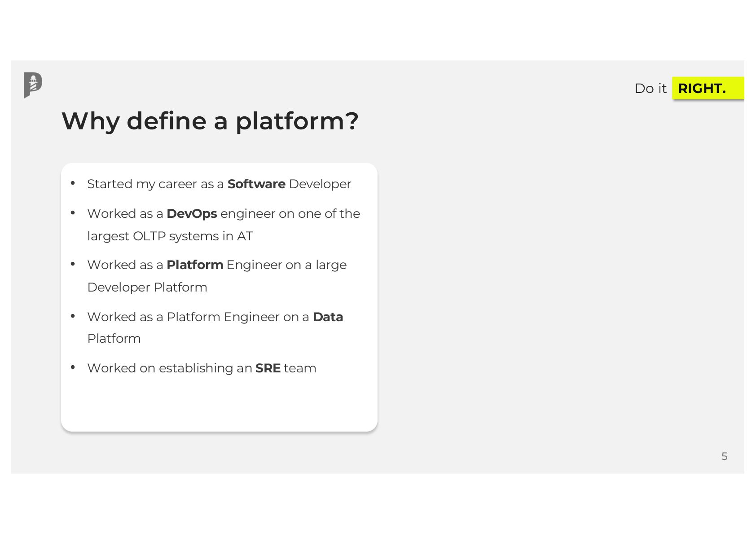756x535 pixels.
Task: Click the bold word "Platform"
Action: pyautogui.click(x=195, y=265)
